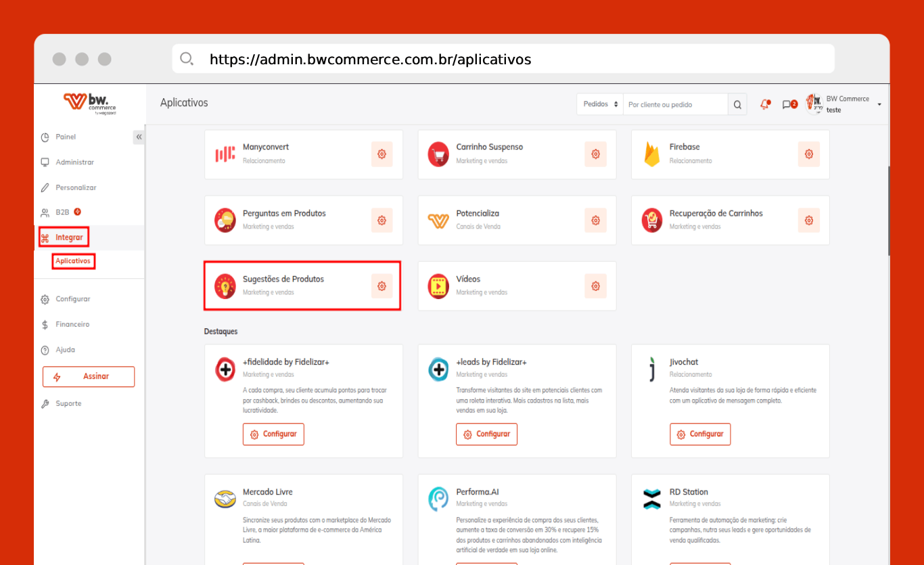Click the search field Por cliente ou pedido

click(676, 104)
